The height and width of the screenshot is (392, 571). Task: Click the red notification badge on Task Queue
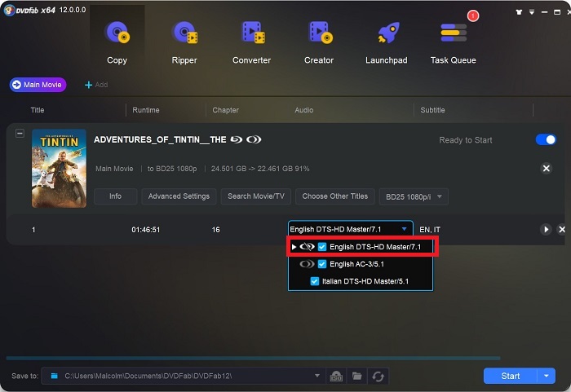point(472,15)
